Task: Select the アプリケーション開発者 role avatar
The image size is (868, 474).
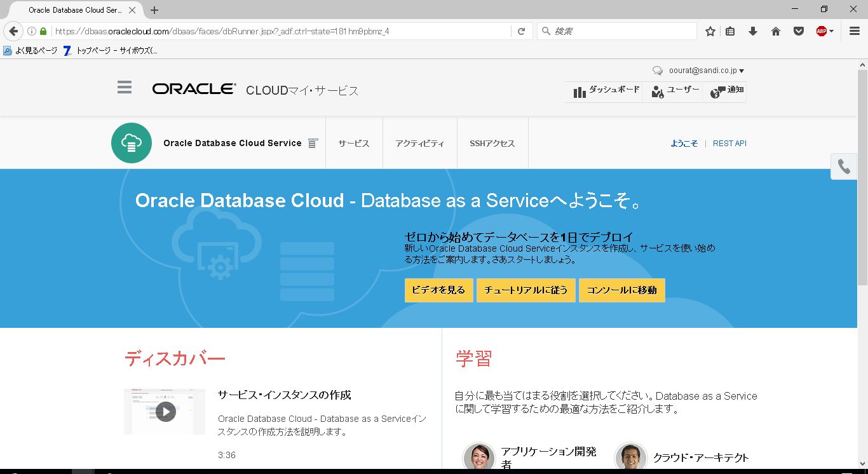Action: [x=478, y=458]
